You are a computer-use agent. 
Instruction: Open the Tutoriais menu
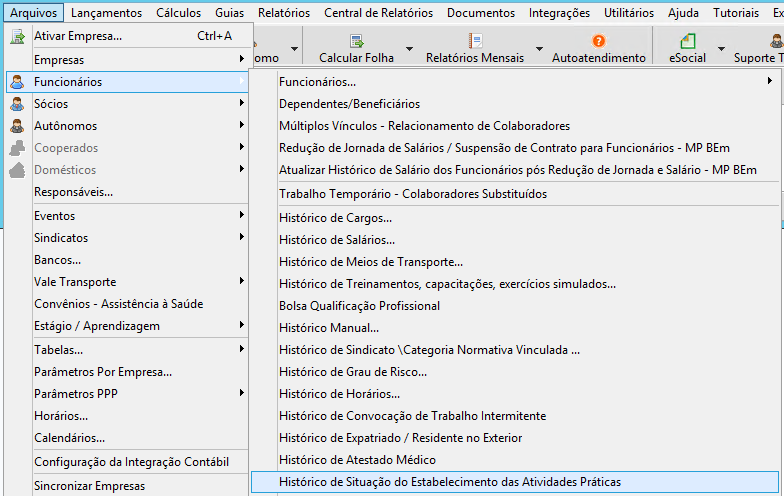(x=736, y=12)
